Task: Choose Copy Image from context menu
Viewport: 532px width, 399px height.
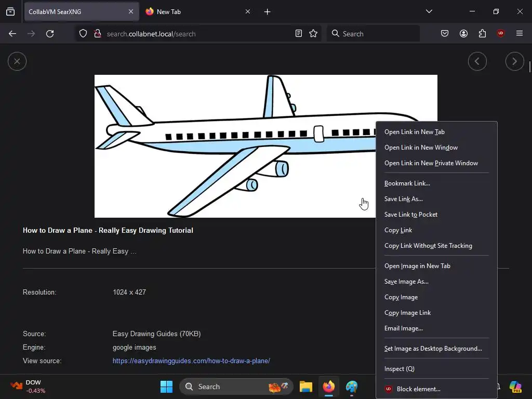Action: pyautogui.click(x=436, y=297)
